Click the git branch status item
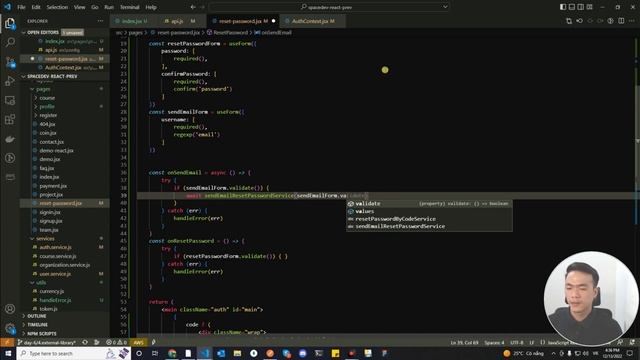 [47, 342]
